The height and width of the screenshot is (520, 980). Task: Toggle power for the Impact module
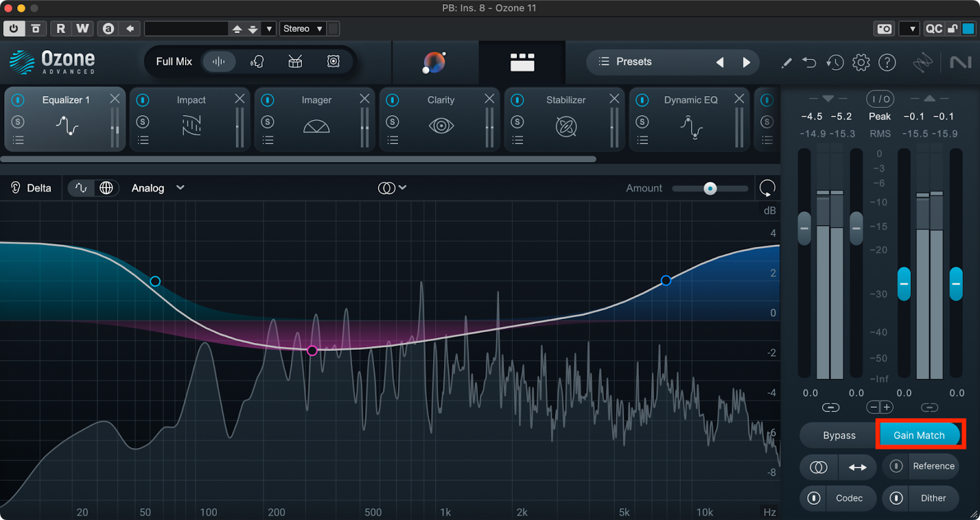click(143, 100)
